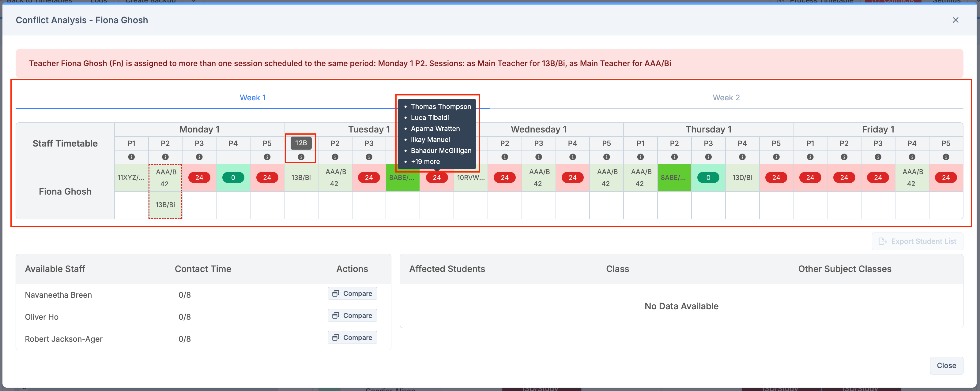Screen dimensions: 980x391
Task: Click info icon under Monday P1
Action: 131,157
